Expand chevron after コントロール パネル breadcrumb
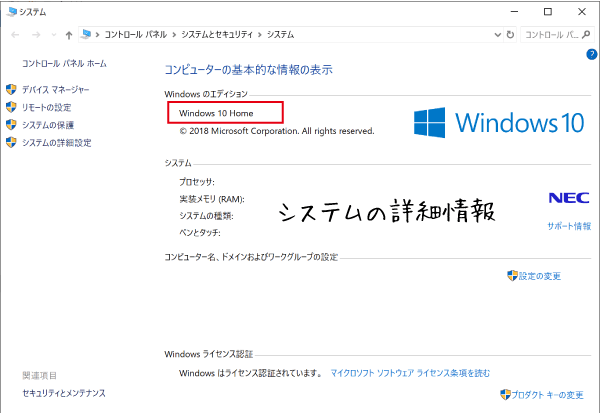 [174, 35]
